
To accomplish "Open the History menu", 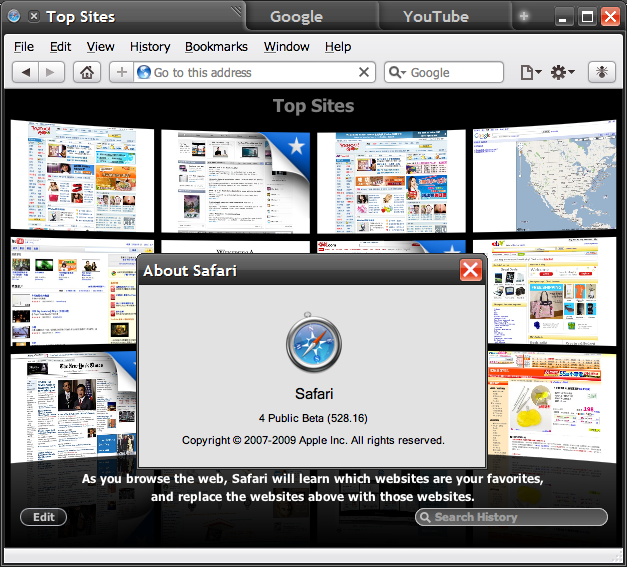I will 150,47.
